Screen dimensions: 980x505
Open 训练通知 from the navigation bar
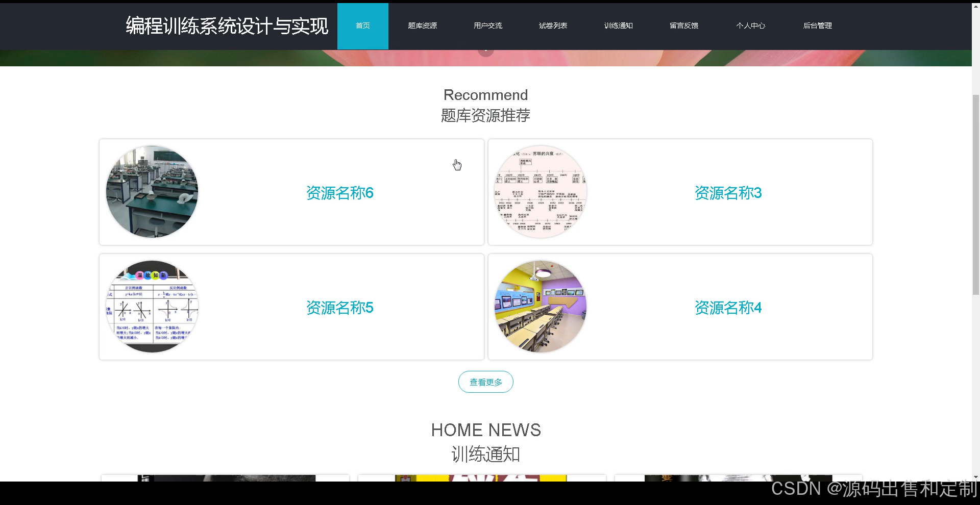[618, 26]
